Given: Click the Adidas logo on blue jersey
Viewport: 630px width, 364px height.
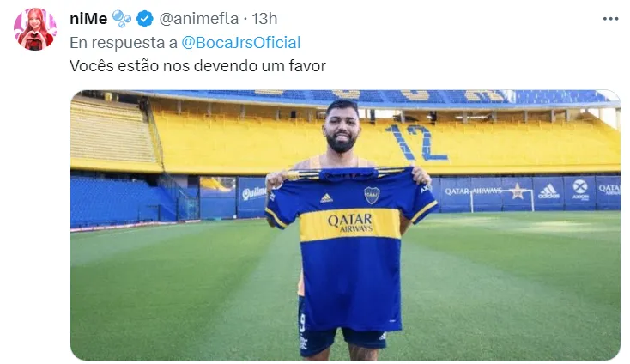Looking at the screenshot, I should click(x=326, y=197).
